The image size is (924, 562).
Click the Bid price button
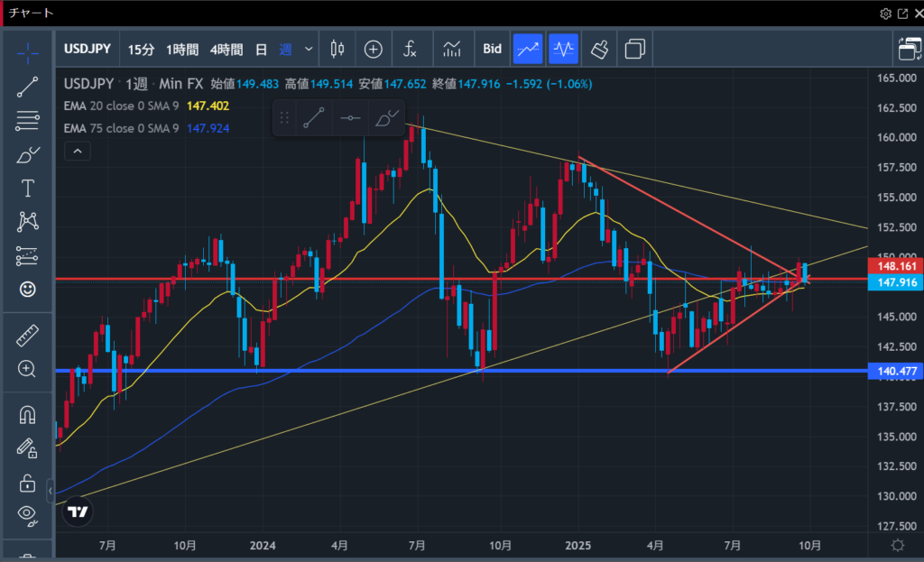coord(492,49)
